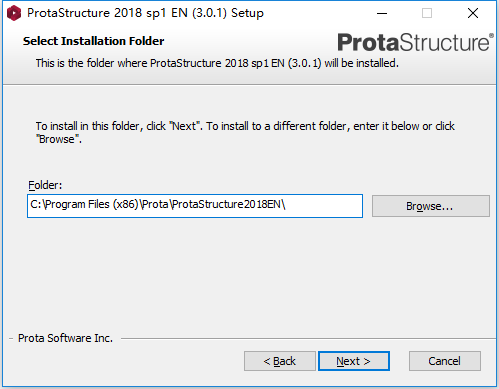Click the empty space to the right of the path text

(323, 206)
